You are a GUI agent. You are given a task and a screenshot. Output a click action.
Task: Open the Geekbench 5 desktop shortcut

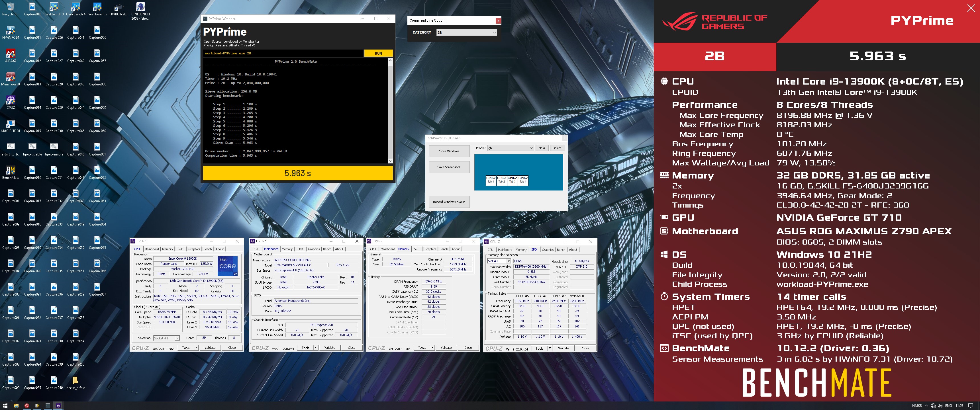click(x=97, y=9)
